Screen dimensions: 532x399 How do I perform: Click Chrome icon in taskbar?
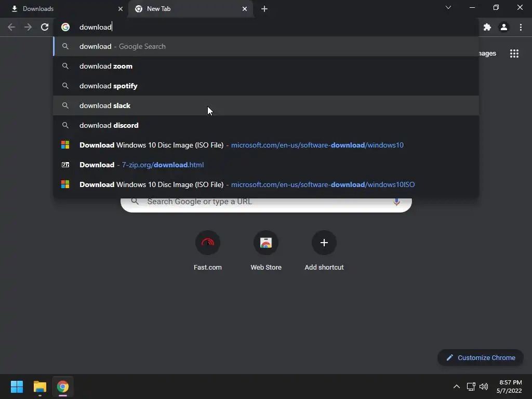[x=63, y=387]
